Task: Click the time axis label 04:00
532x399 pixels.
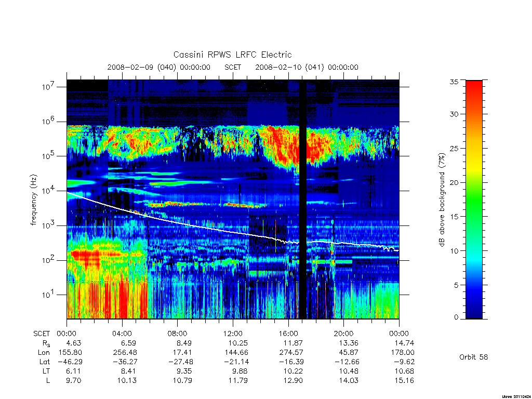Action: pyautogui.click(x=122, y=334)
